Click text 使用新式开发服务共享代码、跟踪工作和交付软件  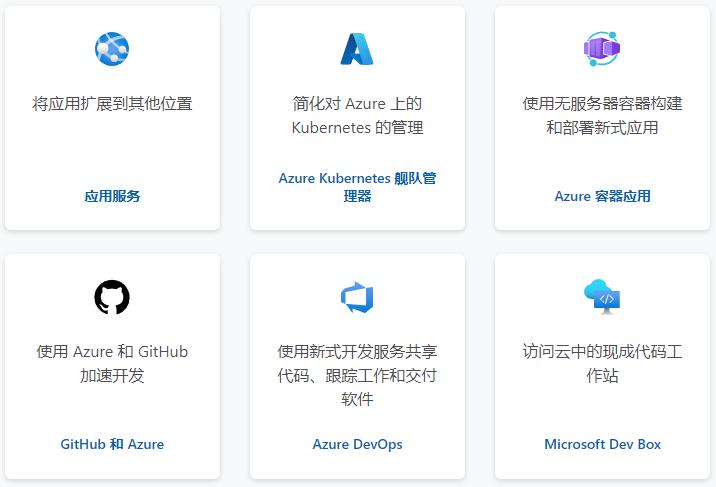[357, 375]
